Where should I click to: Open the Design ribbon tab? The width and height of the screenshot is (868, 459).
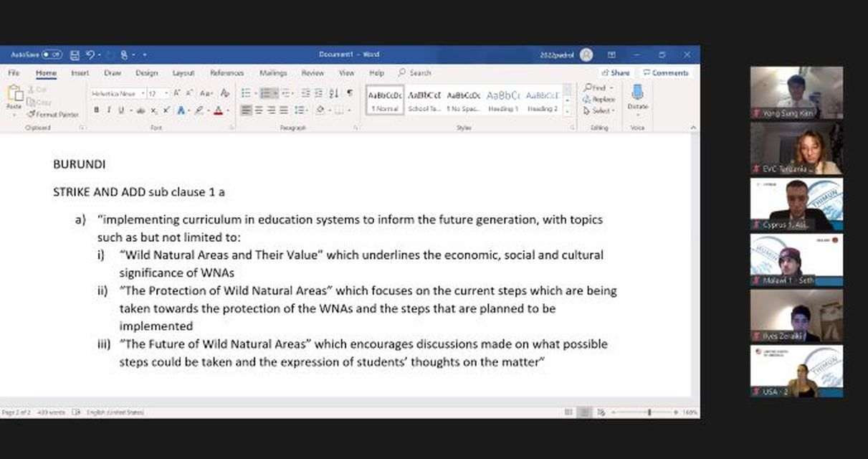(146, 72)
